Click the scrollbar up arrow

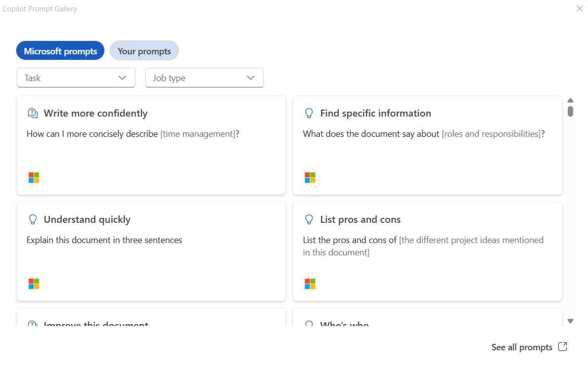click(571, 100)
